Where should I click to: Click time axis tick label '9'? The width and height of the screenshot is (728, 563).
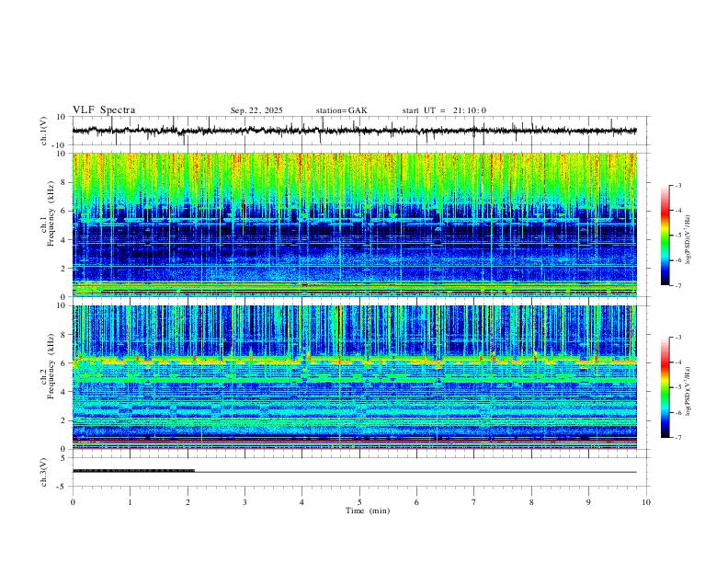click(x=588, y=502)
